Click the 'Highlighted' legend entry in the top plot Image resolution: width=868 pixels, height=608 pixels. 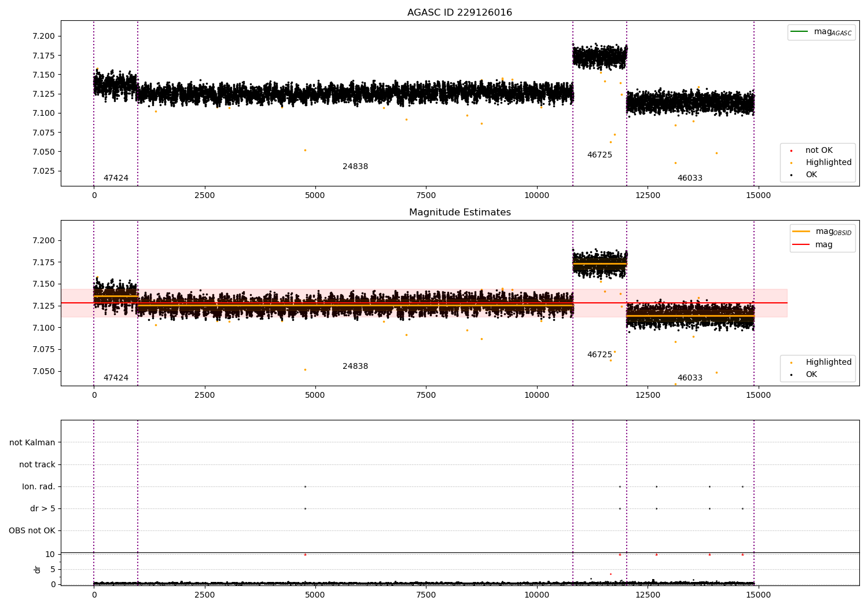click(822, 163)
